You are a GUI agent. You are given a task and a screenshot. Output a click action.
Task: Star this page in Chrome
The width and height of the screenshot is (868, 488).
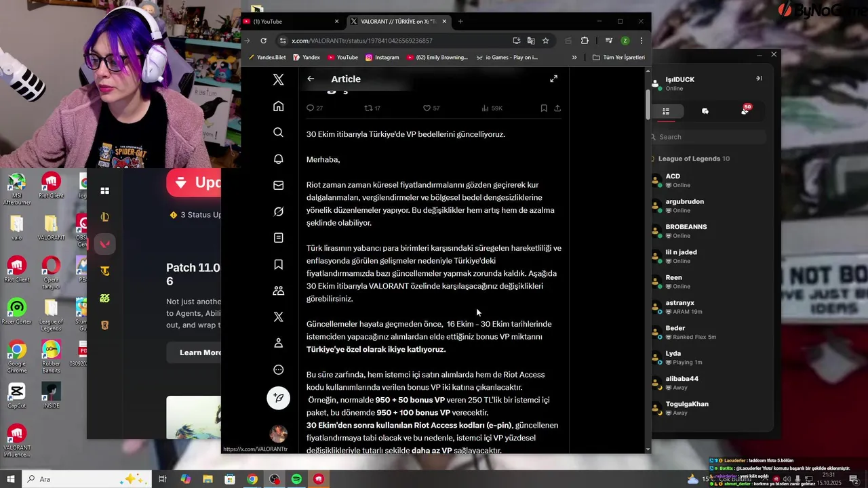pyautogui.click(x=546, y=41)
